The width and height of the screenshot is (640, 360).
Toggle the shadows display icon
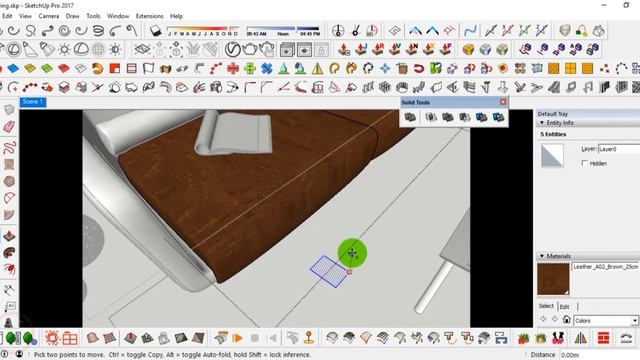pyautogui.click(x=156, y=31)
